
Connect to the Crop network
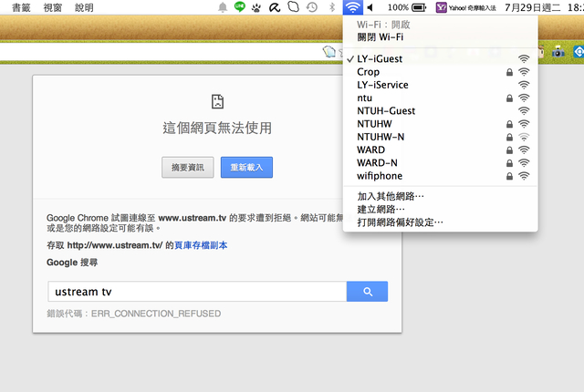pos(440,72)
